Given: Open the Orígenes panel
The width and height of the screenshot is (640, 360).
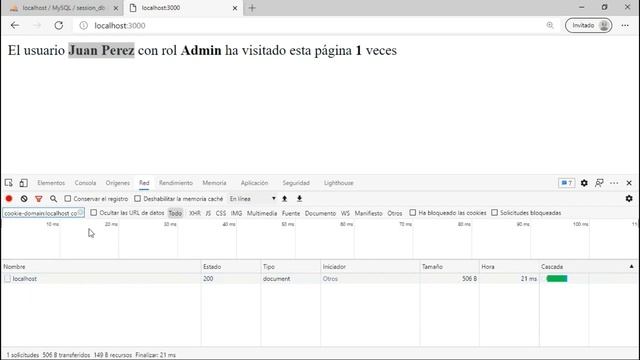Looking at the screenshot, I should [118, 183].
